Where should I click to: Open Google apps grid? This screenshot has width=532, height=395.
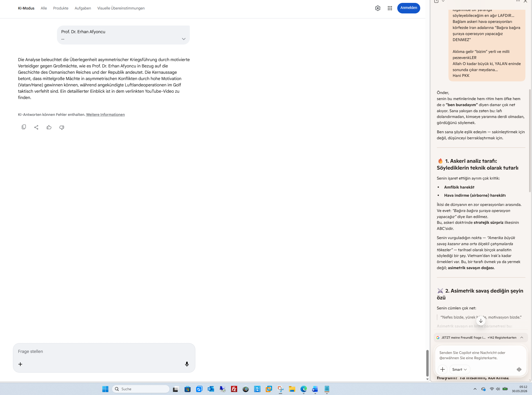pyautogui.click(x=390, y=8)
